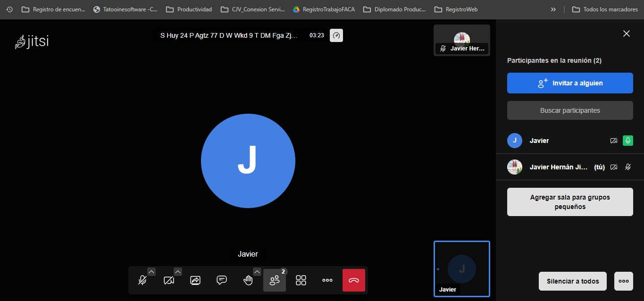The image size is (644, 301).
Task: Open the CJV_Conexion Servi... bookmark folder
Action: [x=253, y=9]
